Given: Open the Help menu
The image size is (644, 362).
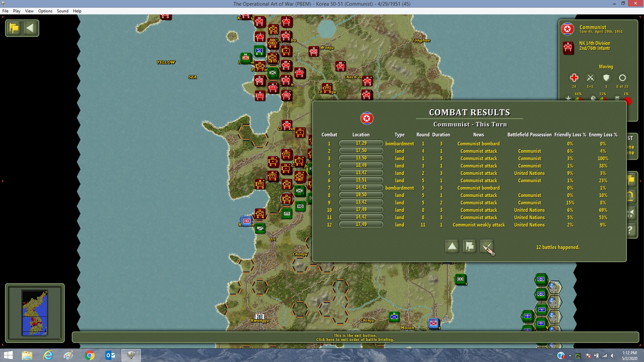Looking at the screenshot, I should point(77,11).
